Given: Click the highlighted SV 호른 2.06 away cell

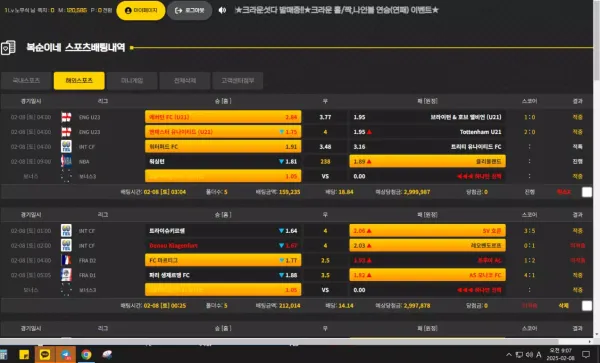Looking at the screenshot, I should point(427,231).
